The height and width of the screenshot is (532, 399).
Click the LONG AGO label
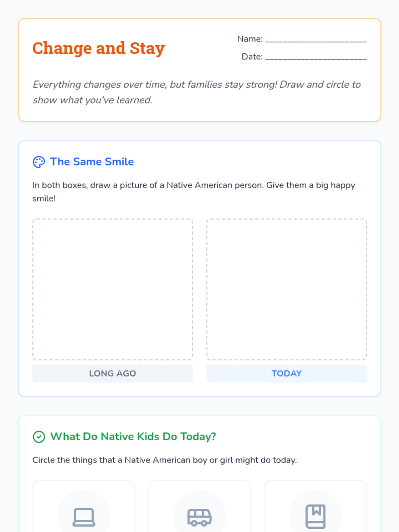112,373
